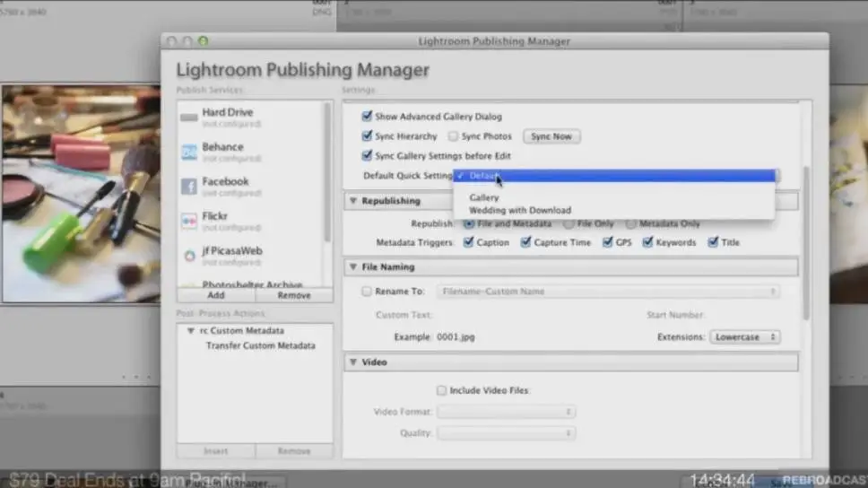Viewport: 868px width, 488px height.
Task: Open the Filename-Custom Name dropdown
Action: tap(608, 292)
